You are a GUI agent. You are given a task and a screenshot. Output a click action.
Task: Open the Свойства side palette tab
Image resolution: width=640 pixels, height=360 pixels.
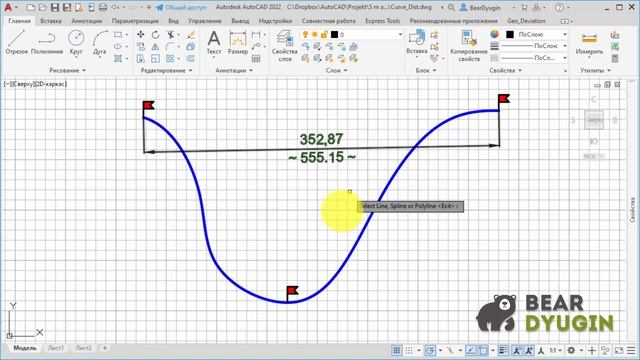pos(633,210)
